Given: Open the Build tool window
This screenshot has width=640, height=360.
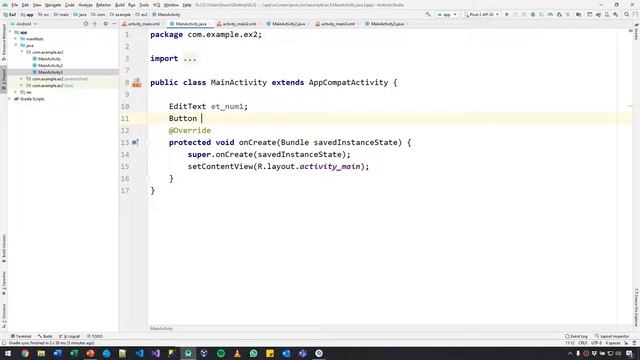Looking at the screenshot, I should (x=45, y=336).
